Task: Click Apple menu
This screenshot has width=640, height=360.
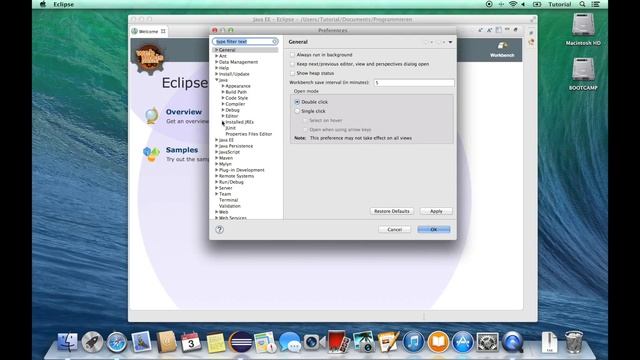Action: 43,4
